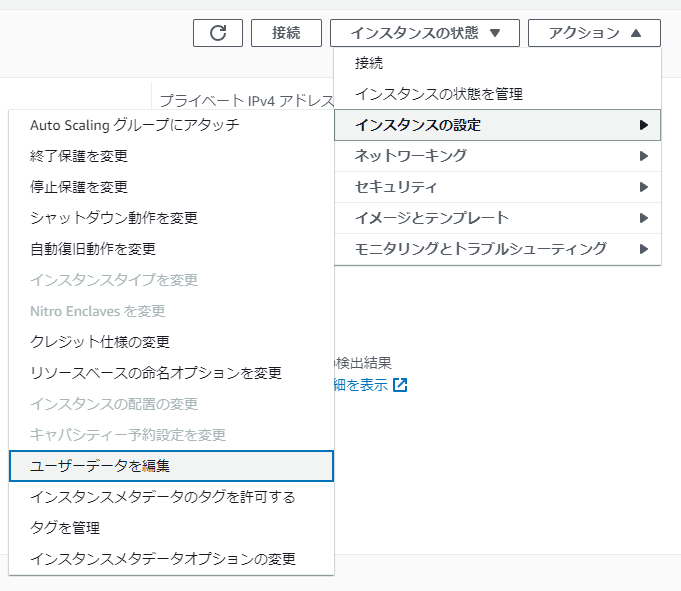Click the 検出結果 text
Image resolution: width=681 pixels, height=591 pixels.
[x=364, y=363]
